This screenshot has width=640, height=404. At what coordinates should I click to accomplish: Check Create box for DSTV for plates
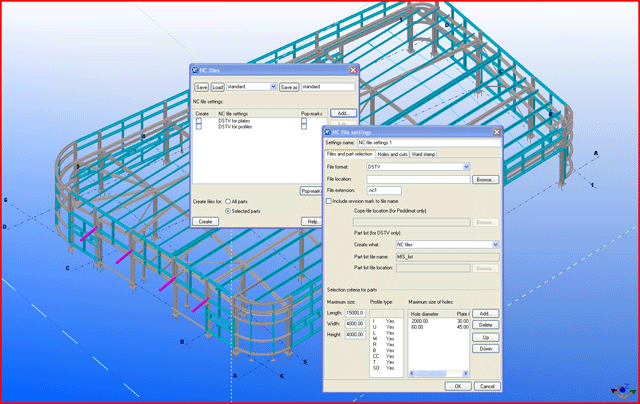coord(199,121)
